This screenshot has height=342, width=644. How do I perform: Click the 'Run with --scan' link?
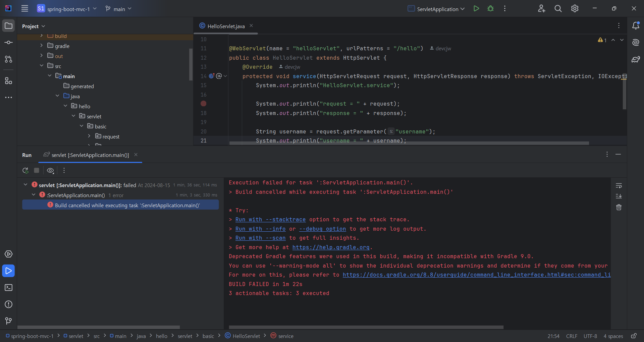tap(260, 238)
